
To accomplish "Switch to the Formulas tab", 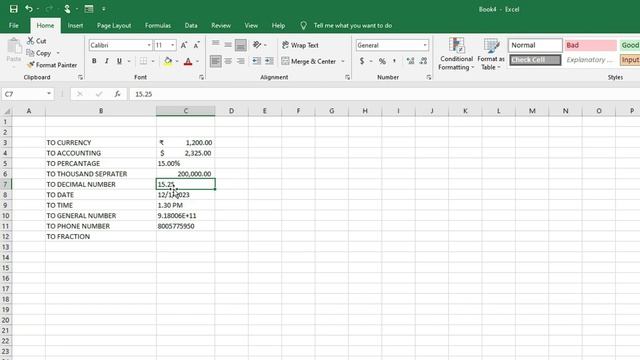I will (x=158, y=25).
